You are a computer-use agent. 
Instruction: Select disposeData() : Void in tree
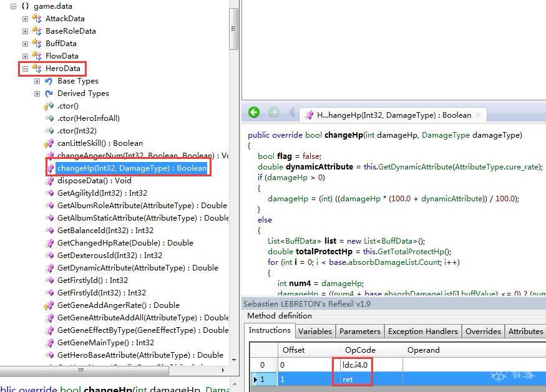tap(94, 181)
